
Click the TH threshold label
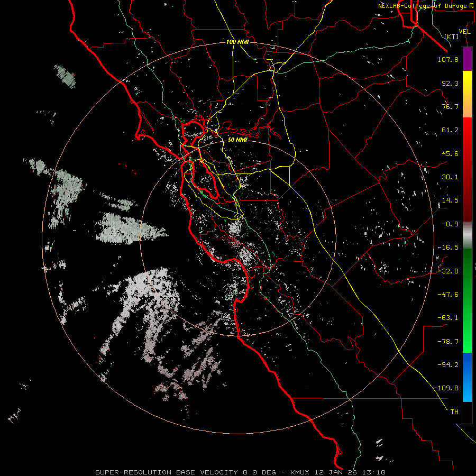pos(454,412)
